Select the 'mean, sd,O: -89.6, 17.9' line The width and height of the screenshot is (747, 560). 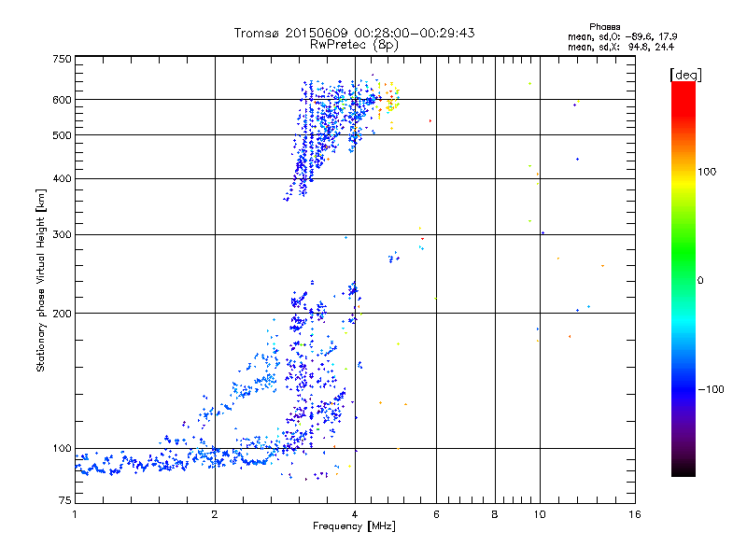(622, 36)
